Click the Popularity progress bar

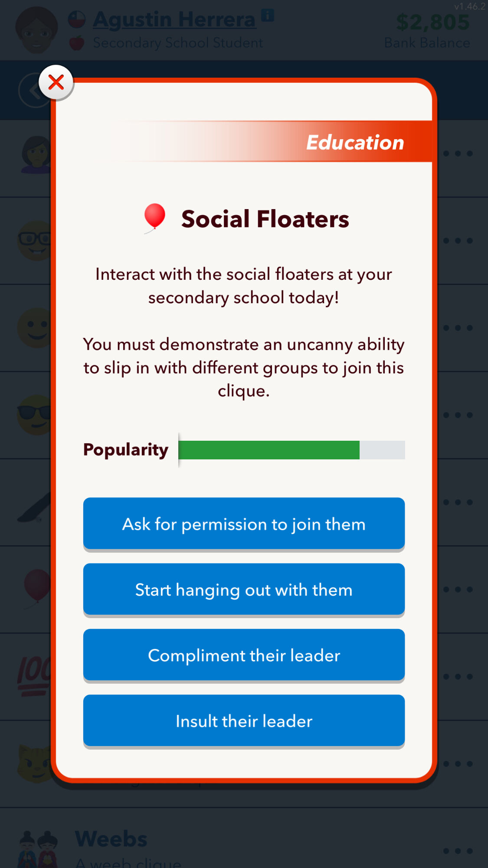[291, 450]
